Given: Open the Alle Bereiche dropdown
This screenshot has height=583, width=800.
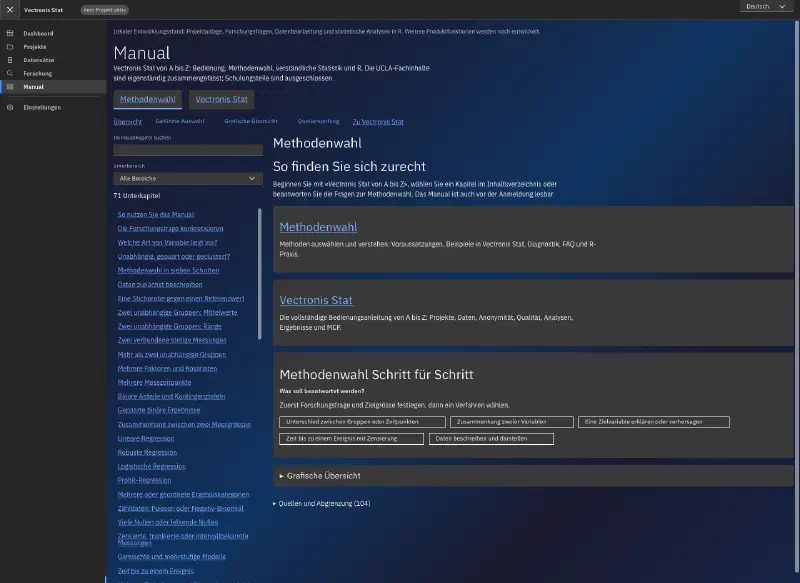Looking at the screenshot, I should coord(188,179).
